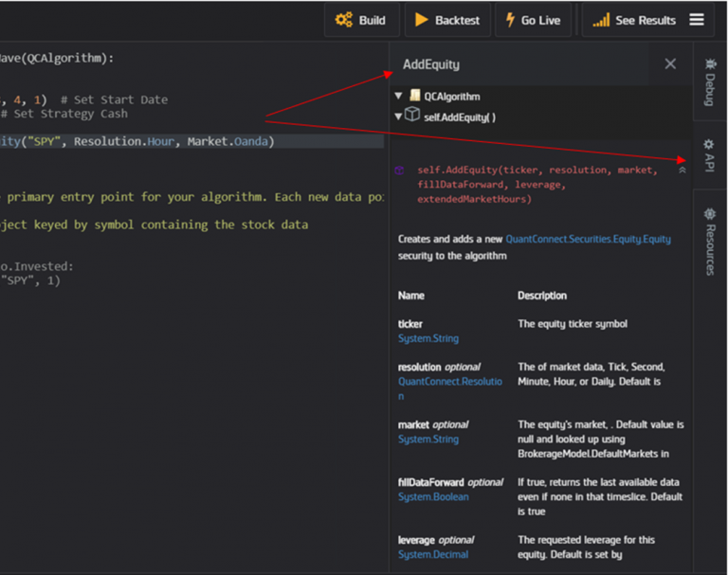Collapse the self.AddEquity() tree node
728x575 pixels.
click(x=399, y=117)
